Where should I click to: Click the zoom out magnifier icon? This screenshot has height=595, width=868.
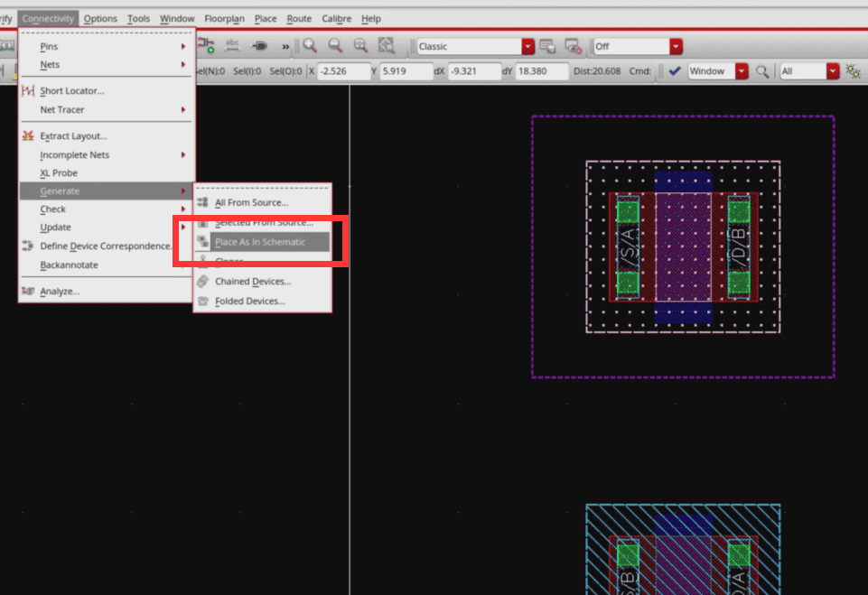pos(335,46)
